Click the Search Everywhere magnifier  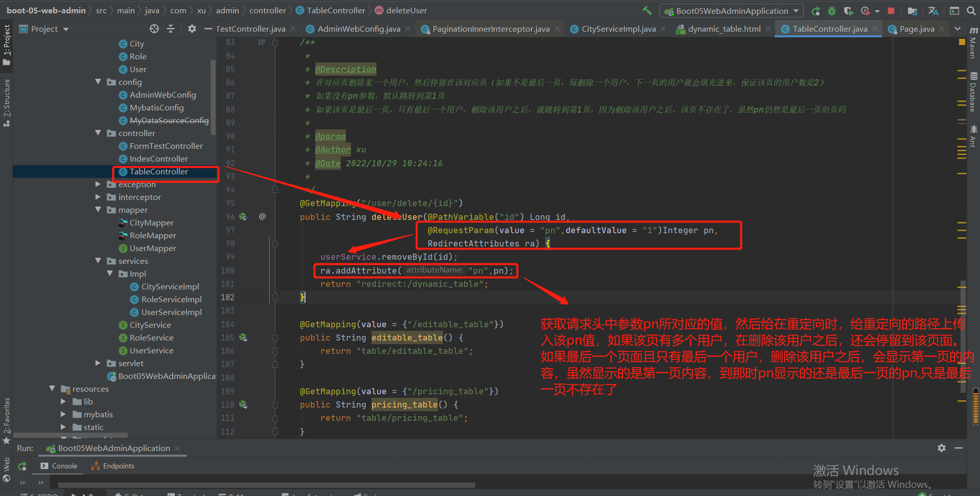(x=971, y=11)
